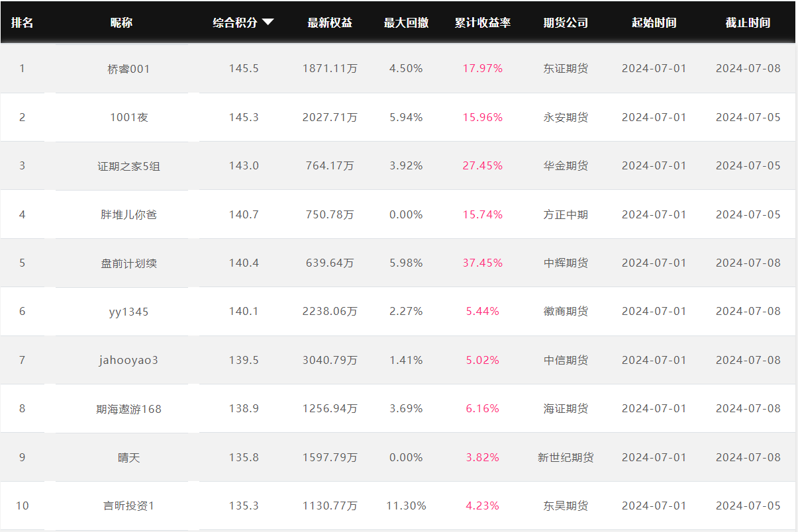Open trader 桥睿001 nickname
This screenshot has width=798, height=532.
(129, 69)
